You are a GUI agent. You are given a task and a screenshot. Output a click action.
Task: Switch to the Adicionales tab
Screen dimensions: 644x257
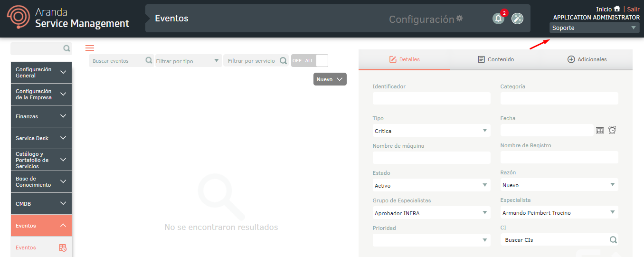pos(587,60)
